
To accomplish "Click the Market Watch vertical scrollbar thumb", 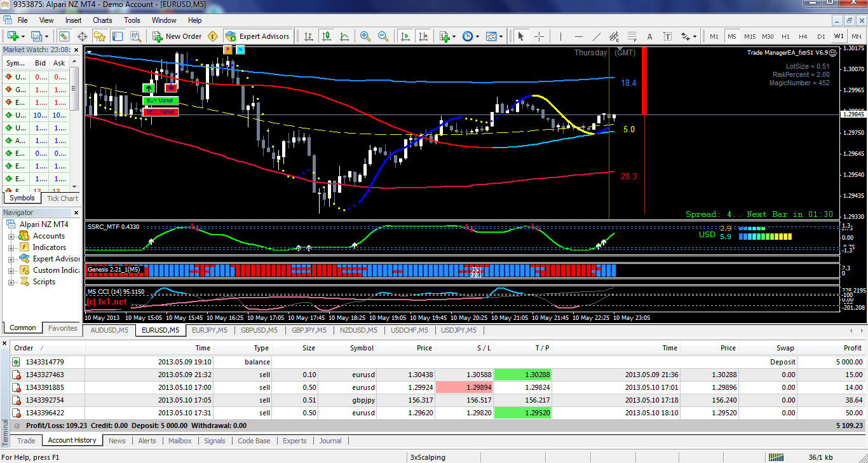I will 75,89.
